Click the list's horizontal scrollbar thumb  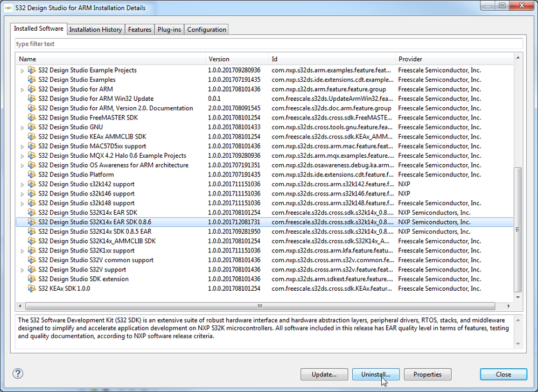(260, 306)
